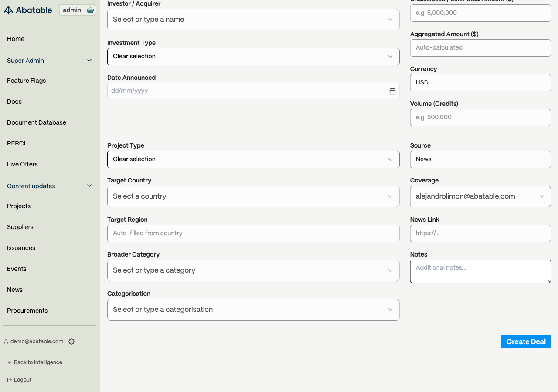
Task: Click the Logout icon
Action: click(x=10, y=380)
